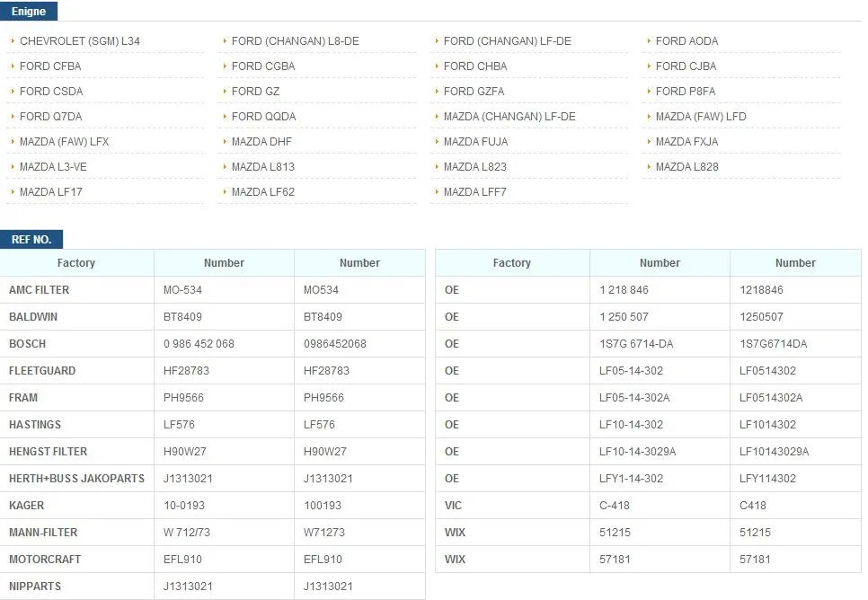
Task: Click the NIPPARTS factory name
Action: 35,587
